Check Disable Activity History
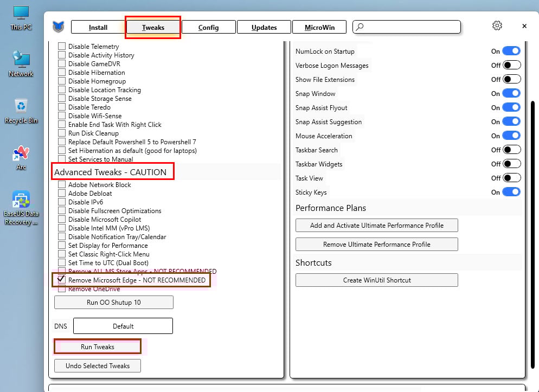The height and width of the screenshot is (392, 539). point(62,55)
